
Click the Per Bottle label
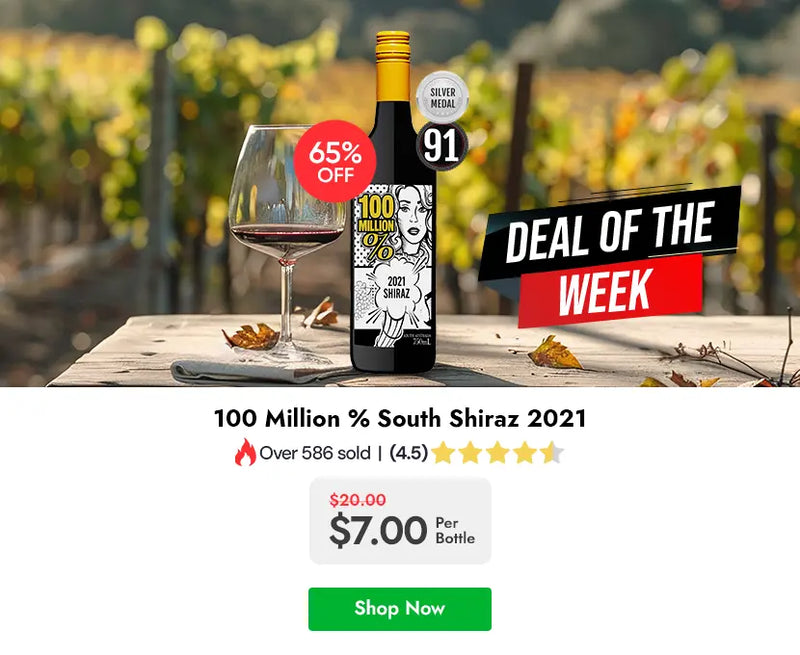point(455,531)
